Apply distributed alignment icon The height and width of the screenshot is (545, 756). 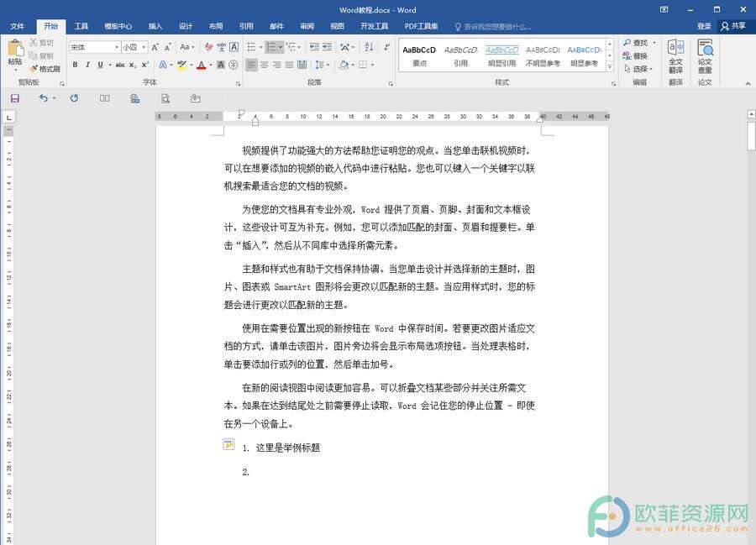(x=302, y=64)
